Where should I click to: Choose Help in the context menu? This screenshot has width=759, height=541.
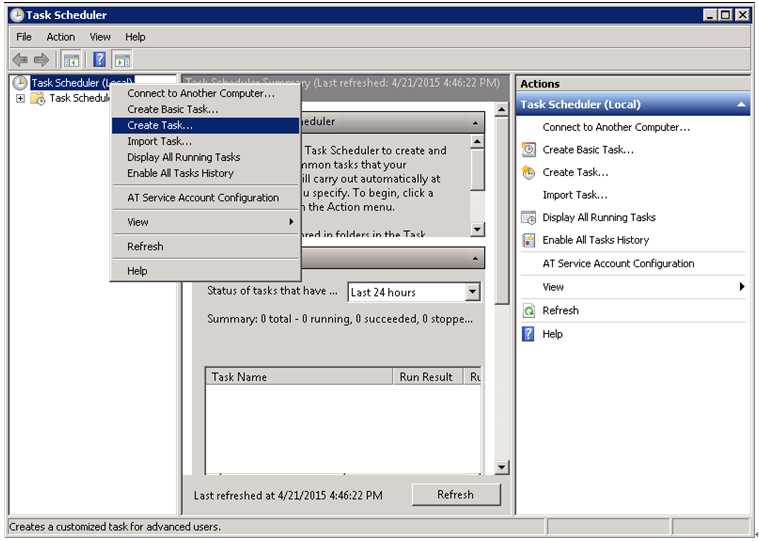[x=205, y=271]
